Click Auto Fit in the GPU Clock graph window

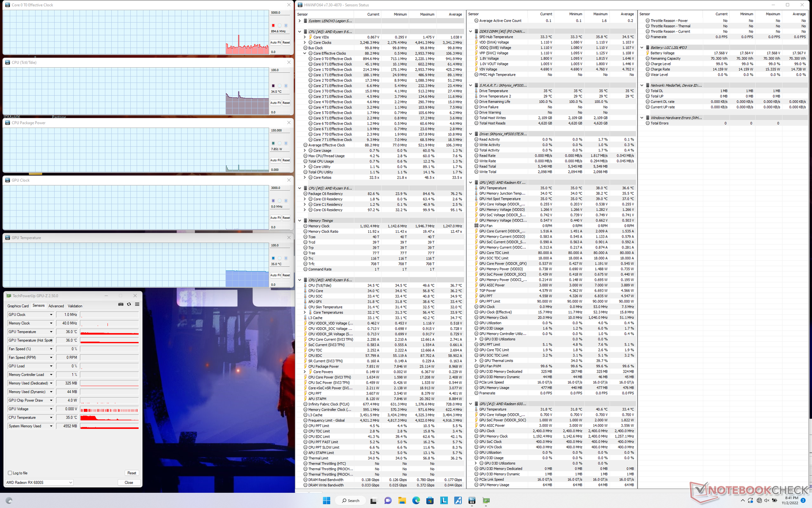tap(276, 218)
